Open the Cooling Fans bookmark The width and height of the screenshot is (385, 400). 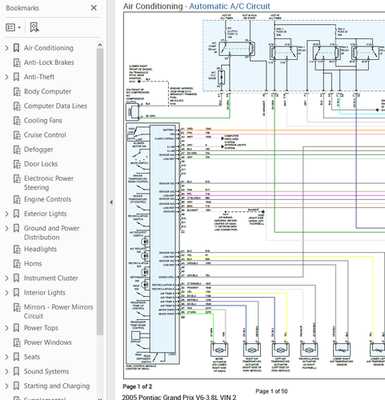[x=43, y=120]
